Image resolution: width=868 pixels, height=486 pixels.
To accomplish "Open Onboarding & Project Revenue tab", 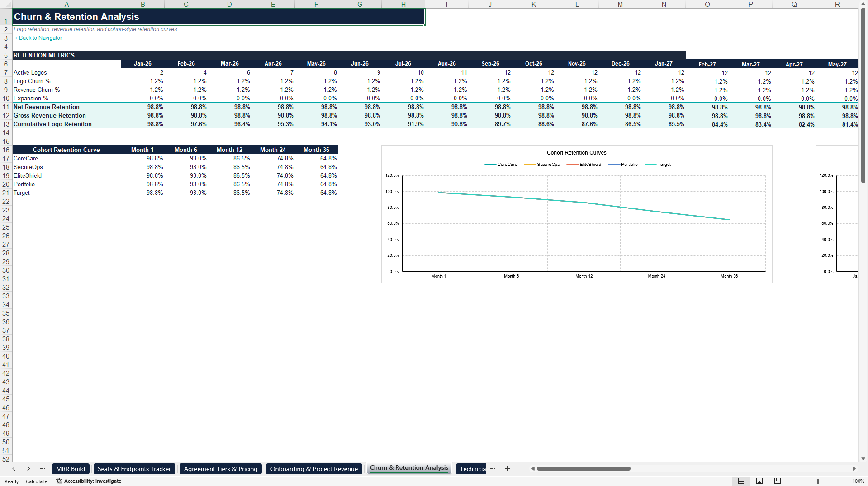I will 314,469.
